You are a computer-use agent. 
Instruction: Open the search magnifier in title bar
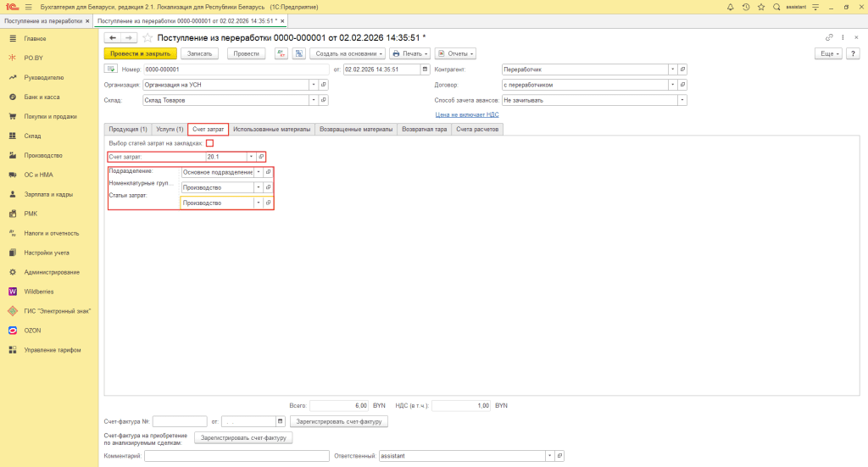tap(776, 7)
